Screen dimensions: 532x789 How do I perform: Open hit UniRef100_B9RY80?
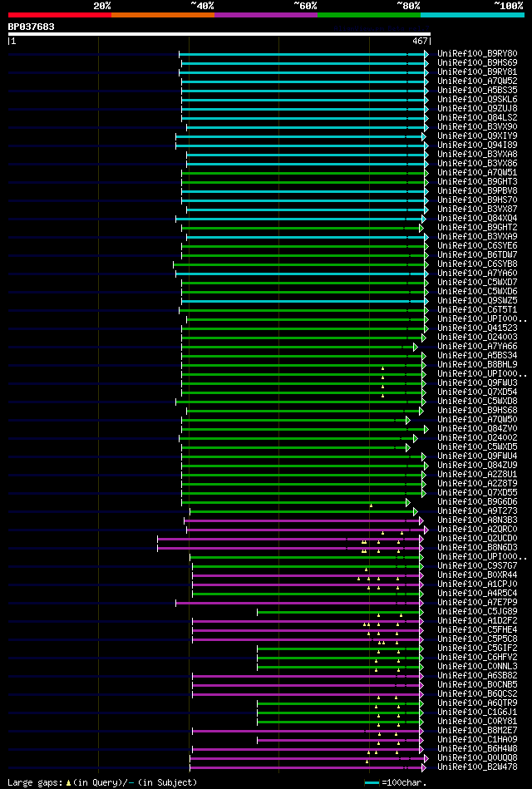pos(477,53)
